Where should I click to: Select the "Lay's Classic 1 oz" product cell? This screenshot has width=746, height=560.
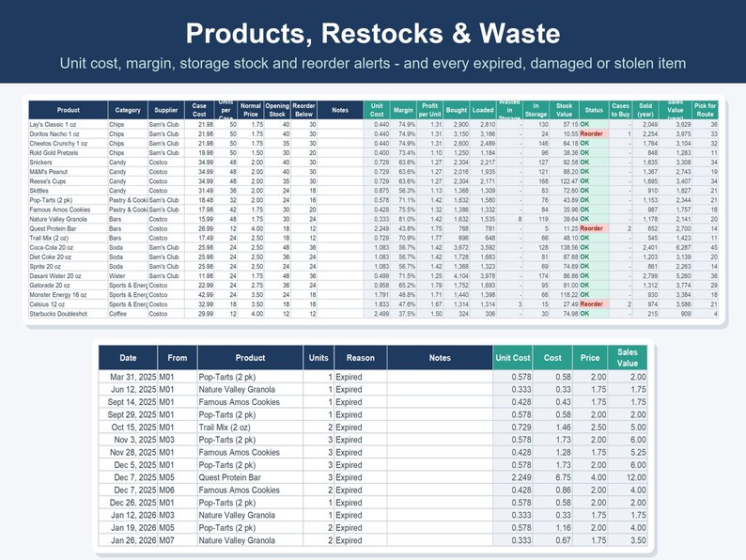tap(68, 125)
